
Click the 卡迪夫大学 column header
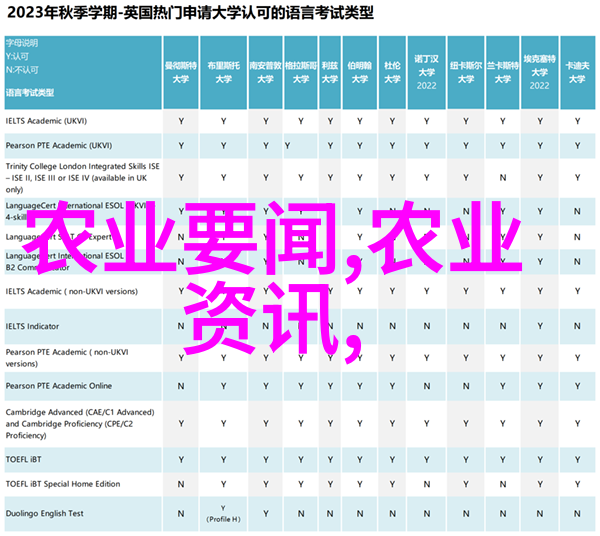(577, 72)
